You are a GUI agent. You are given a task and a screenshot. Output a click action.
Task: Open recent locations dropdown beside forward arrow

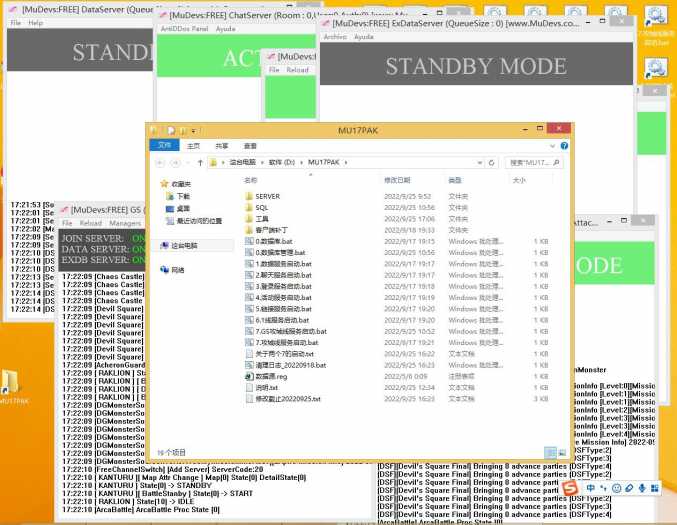tap(188, 163)
